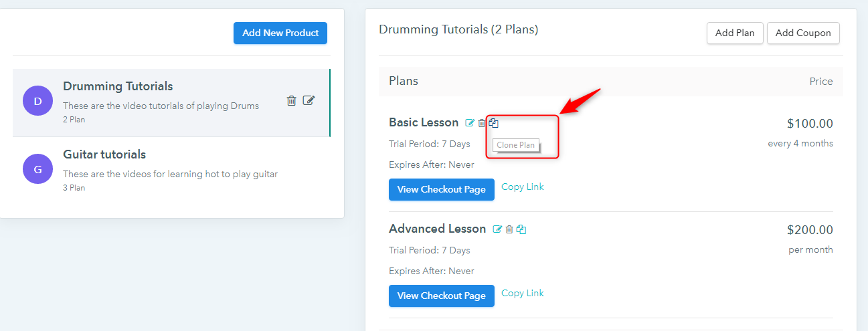
Task: Select the Guitar tutorials product
Action: point(171,171)
